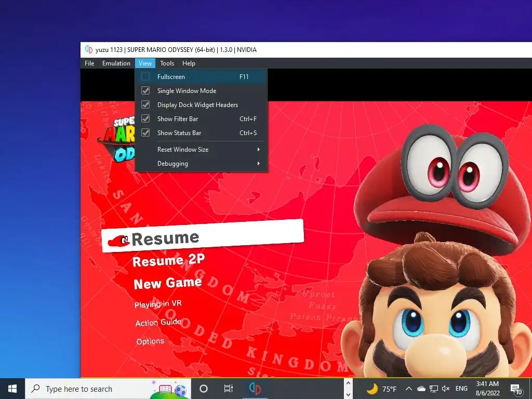
Task: Click the taskbar search box
Action: point(108,389)
